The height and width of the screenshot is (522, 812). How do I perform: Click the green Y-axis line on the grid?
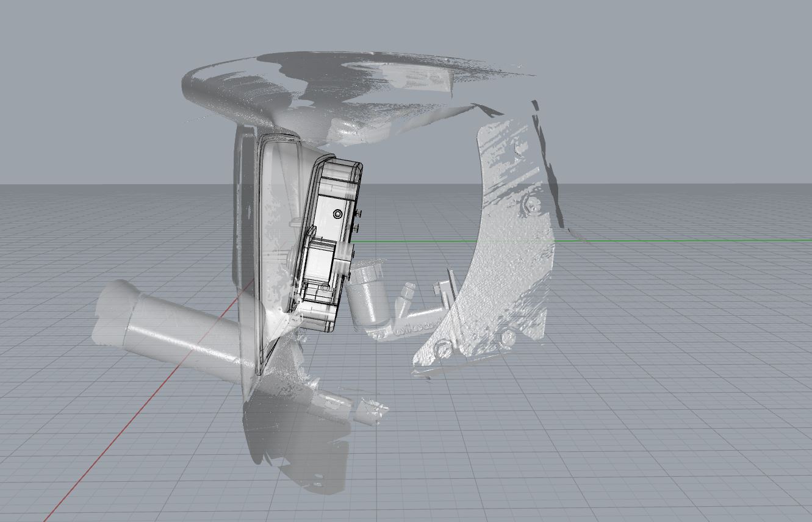(671, 240)
